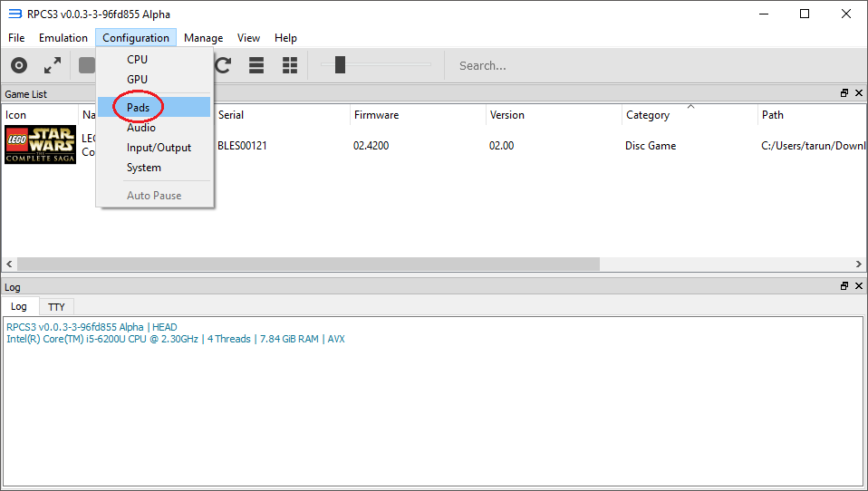The width and height of the screenshot is (868, 491).
Task: Float the Game List panel
Action: [x=844, y=93]
